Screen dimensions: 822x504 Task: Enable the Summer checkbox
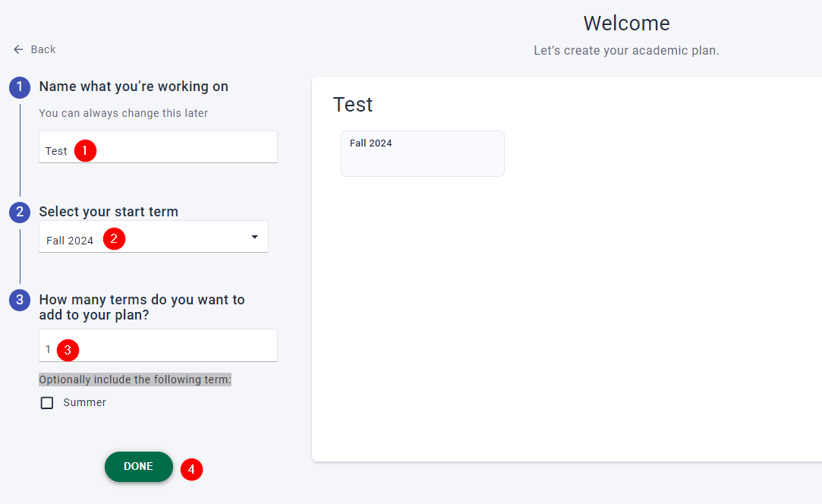[x=47, y=403]
